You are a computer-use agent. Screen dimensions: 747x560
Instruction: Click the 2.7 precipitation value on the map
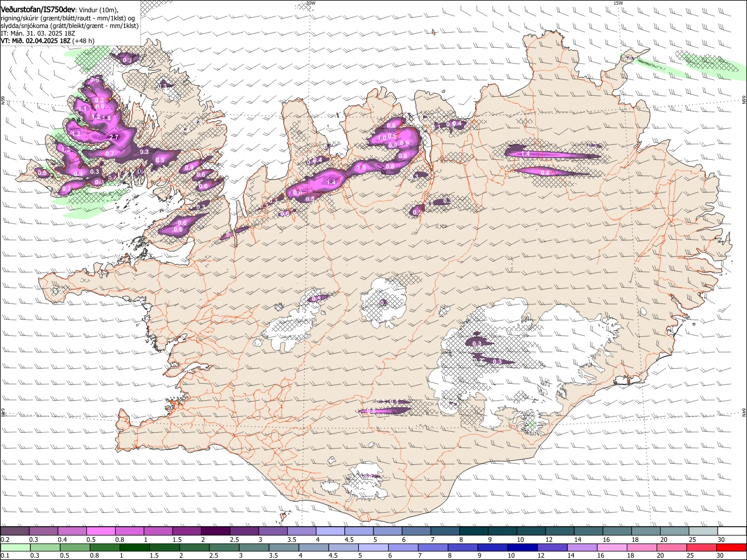pyautogui.click(x=114, y=137)
